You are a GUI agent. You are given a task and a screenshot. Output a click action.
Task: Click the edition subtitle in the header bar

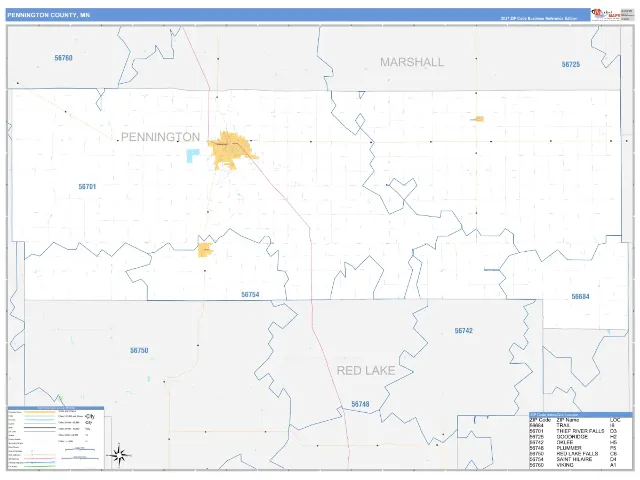click(x=538, y=18)
